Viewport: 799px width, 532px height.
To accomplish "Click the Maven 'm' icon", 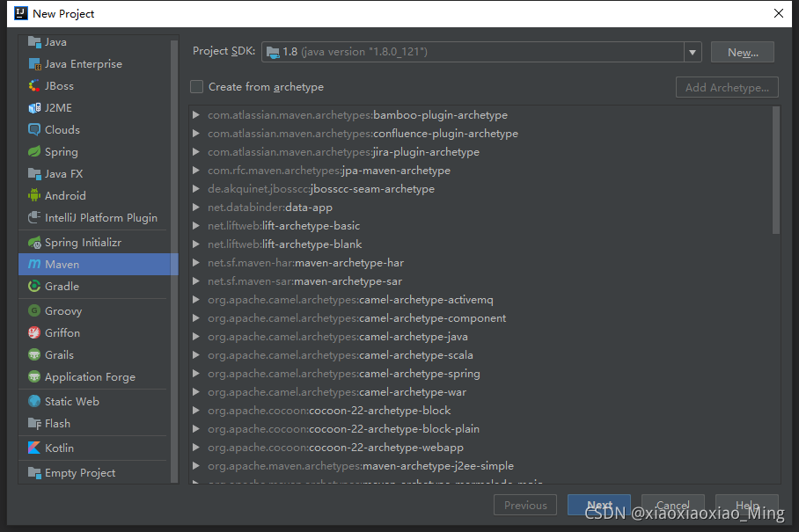I will click(x=34, y=264).
